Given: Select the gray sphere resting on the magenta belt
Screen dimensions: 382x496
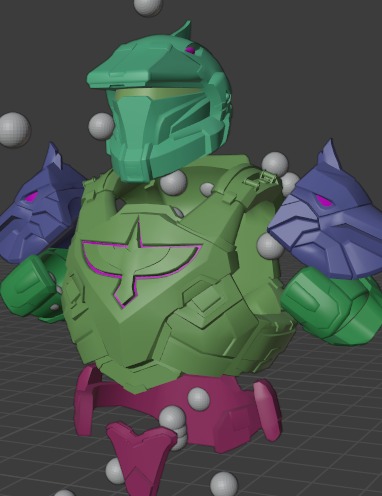Looking at the screenshot, I should 199,399.
